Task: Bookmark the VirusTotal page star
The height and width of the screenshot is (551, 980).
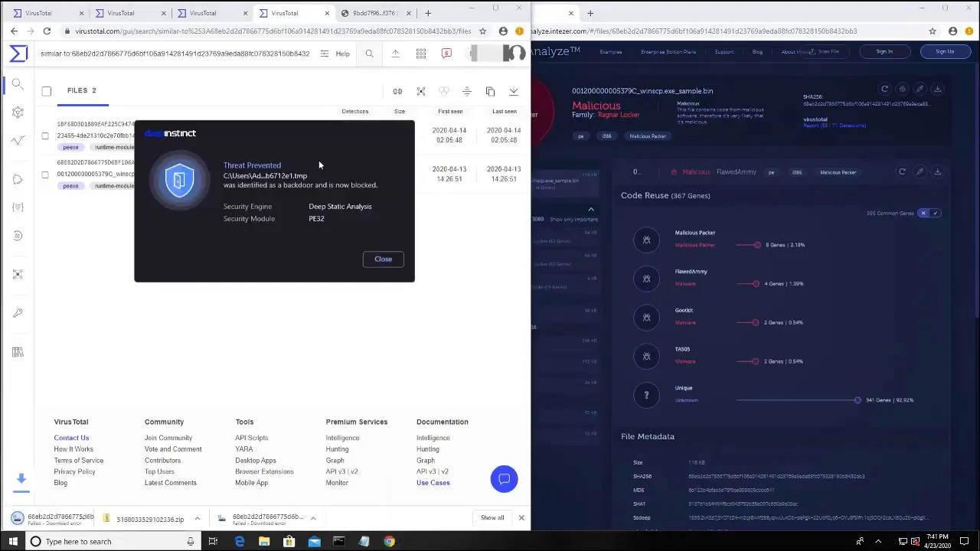Action: pos(482,31)
